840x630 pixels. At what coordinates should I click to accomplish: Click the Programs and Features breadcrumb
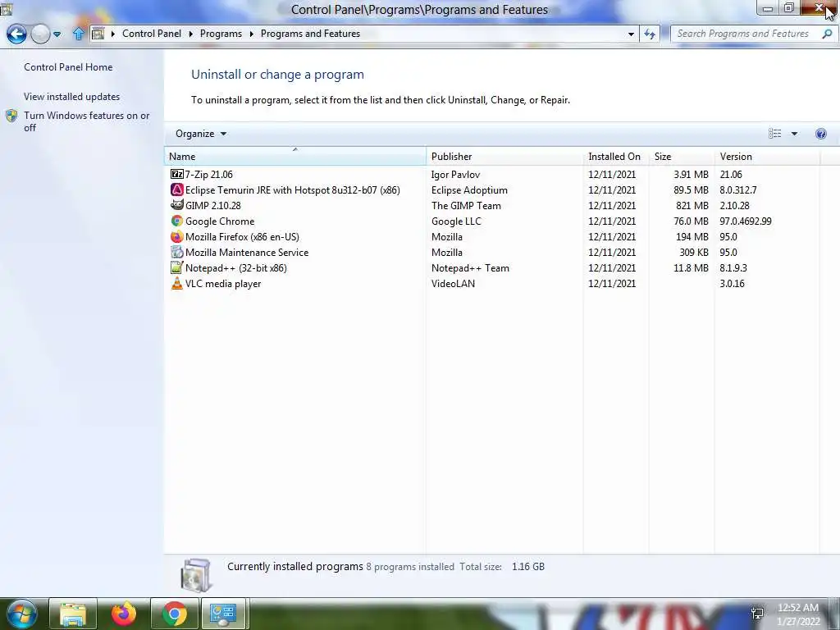click(310, 34)
